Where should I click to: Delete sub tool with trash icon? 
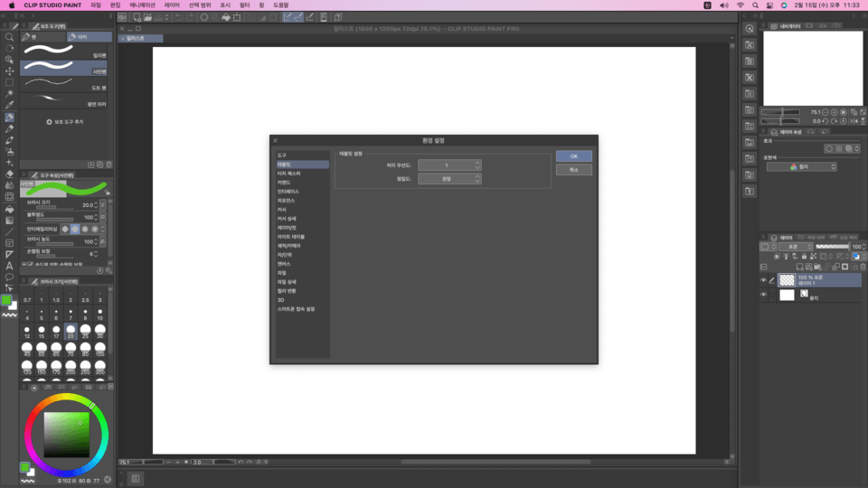coord(109,164)
